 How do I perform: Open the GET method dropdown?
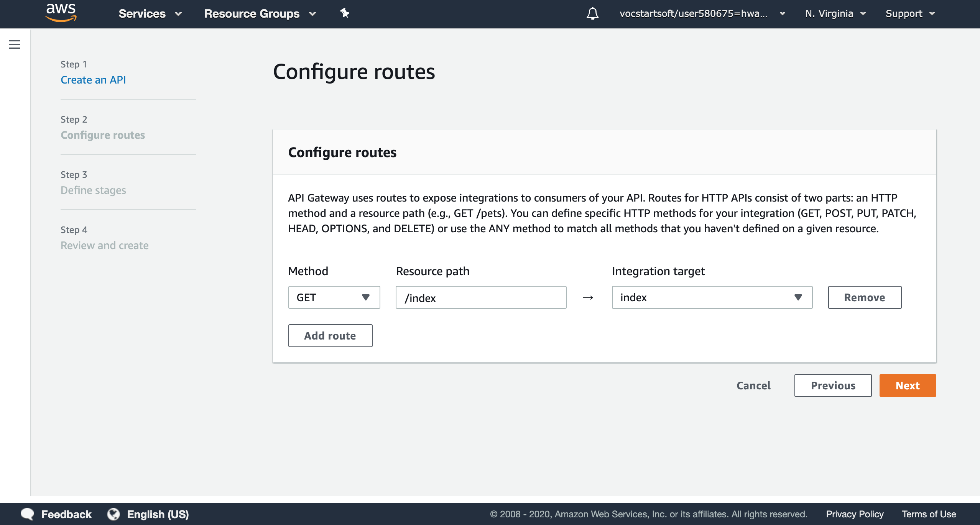334,297
